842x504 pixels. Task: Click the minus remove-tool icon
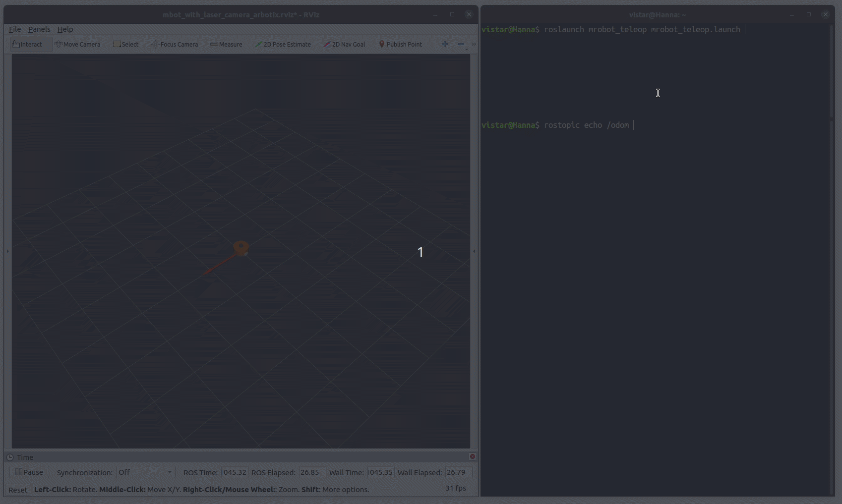462,44
